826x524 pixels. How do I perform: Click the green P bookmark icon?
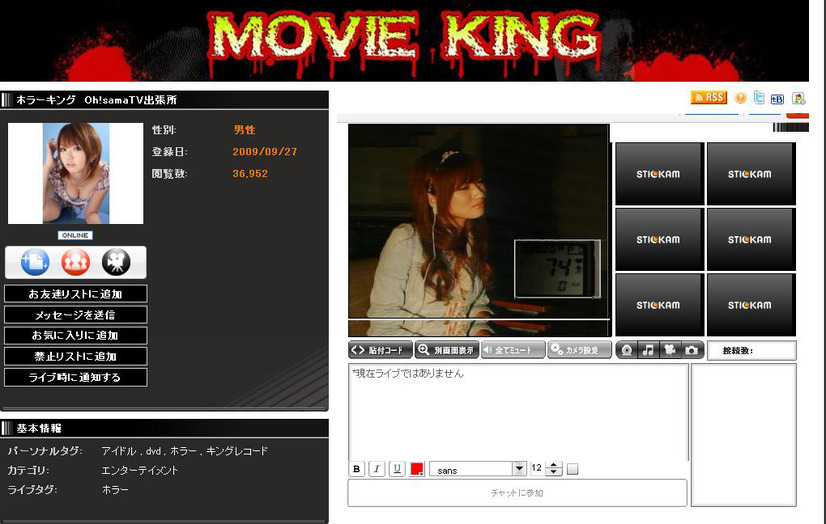pos(799,98)
